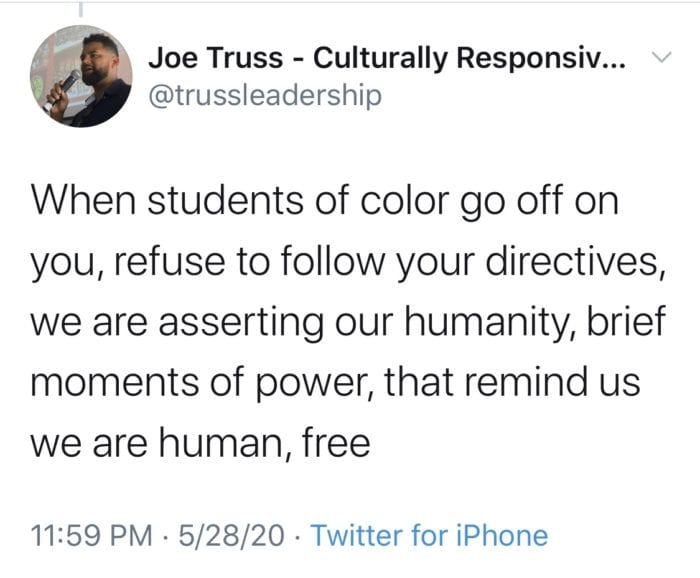Image resolution: width=700 pixels, height=578 pixels.
Task: Click the '@' symbol of the handle
Action: 160,96
